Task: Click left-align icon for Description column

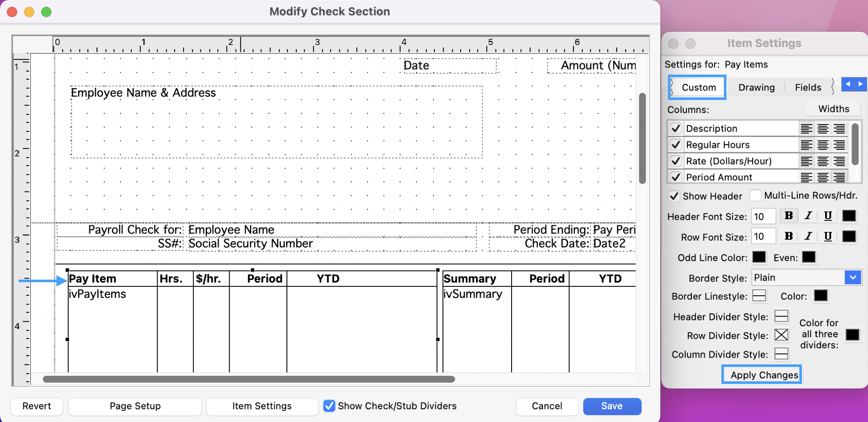Action: pos(806,129)
